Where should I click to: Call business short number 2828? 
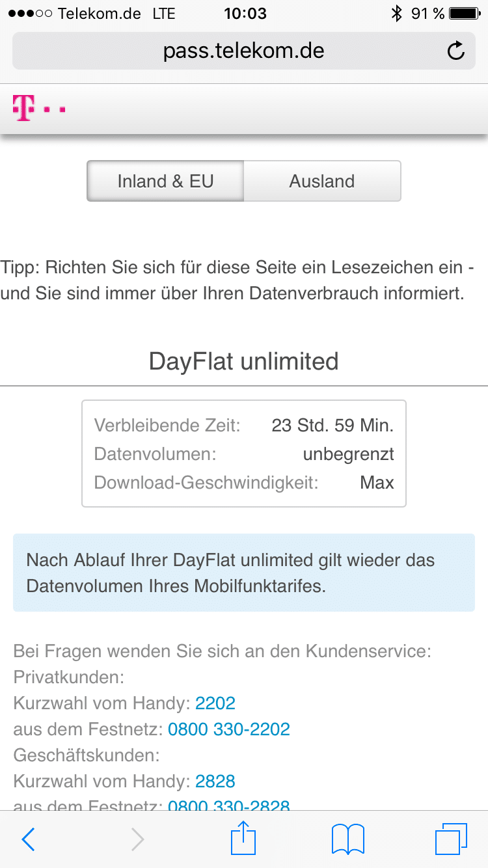[x=215, y=781]
